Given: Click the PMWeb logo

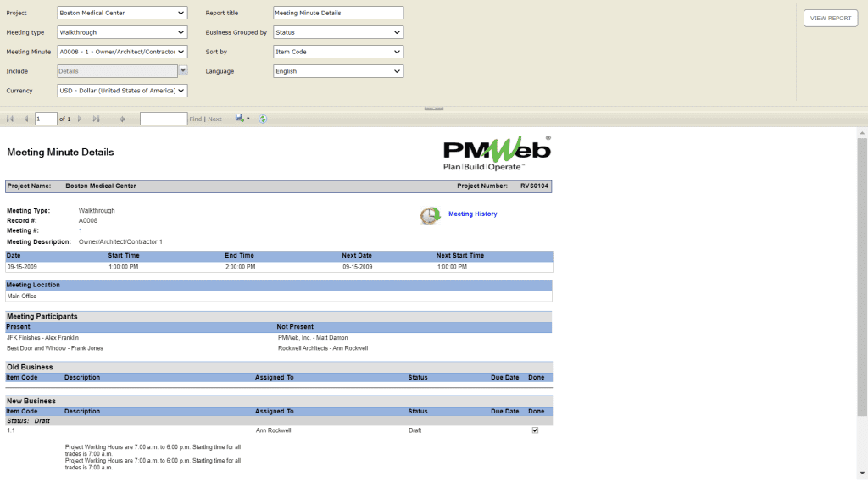Looking at the screenshot, I should 497,153.
